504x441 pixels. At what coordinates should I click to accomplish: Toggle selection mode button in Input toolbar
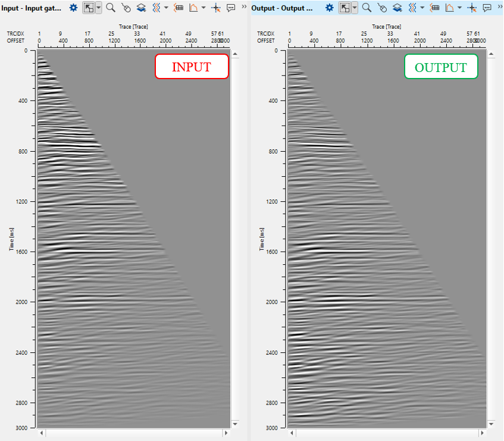87,8
